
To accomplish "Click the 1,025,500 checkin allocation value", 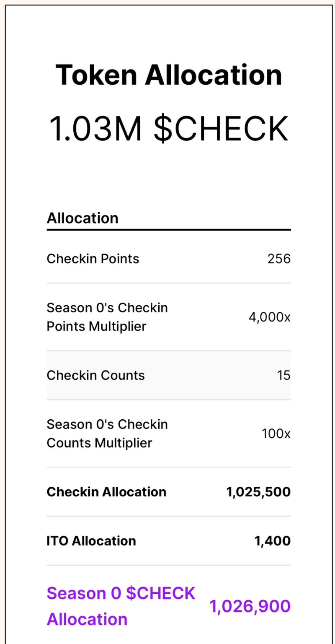I will point(258,492).
